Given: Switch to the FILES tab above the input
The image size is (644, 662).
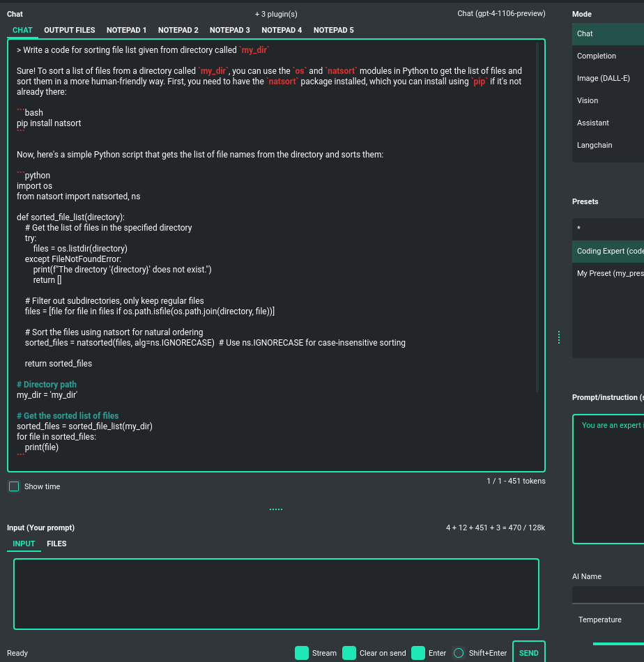Looking at the screenshot, I should 56,544.
